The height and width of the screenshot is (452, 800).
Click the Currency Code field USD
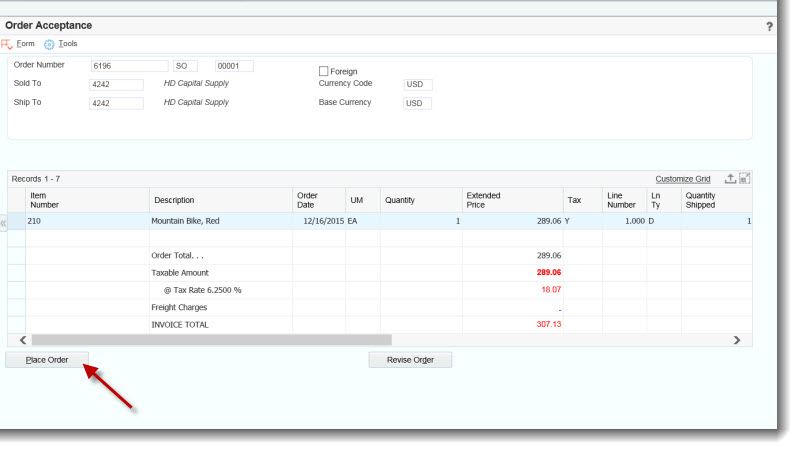[x=418, y=84]
